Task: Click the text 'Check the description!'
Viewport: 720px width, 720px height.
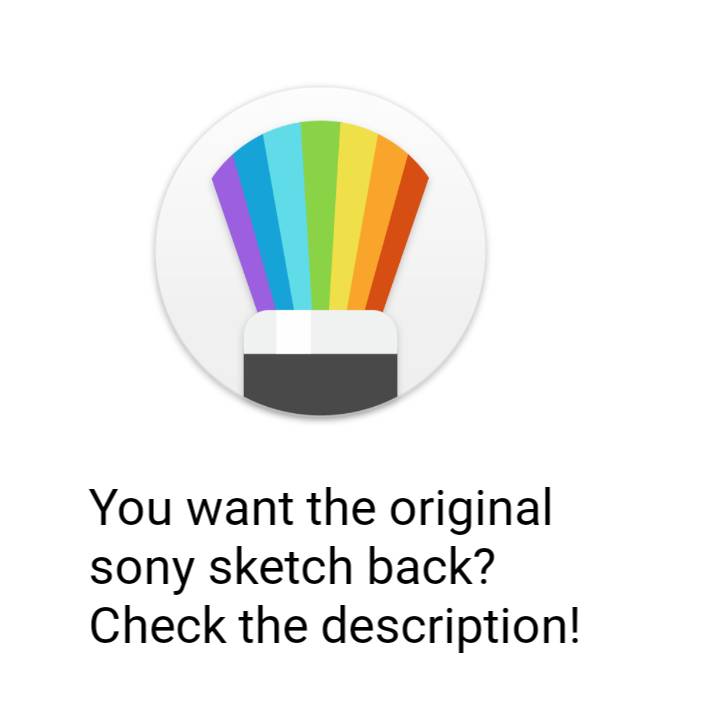Action: pyautogui.click(x=335, y=625)
